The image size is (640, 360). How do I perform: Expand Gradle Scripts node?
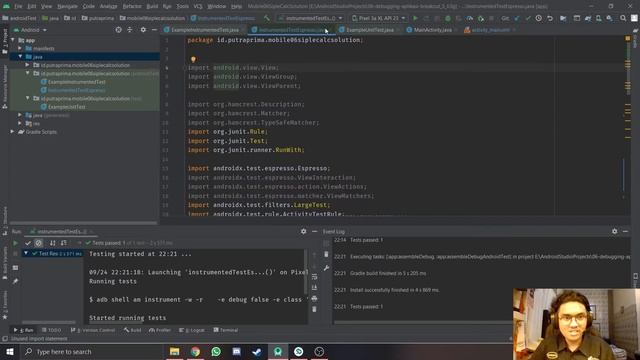tap(12, 132)
